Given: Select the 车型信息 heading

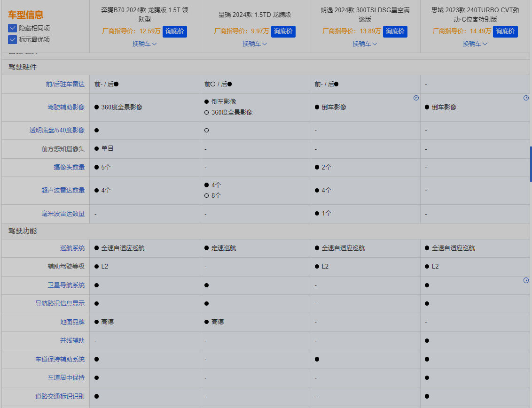Looking at the screenshot, I should tap(26, 15).
